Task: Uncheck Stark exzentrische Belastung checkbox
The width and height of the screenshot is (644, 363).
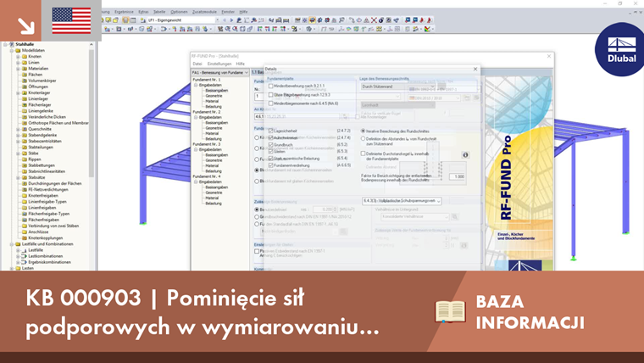Action: (x=270, y=159)
